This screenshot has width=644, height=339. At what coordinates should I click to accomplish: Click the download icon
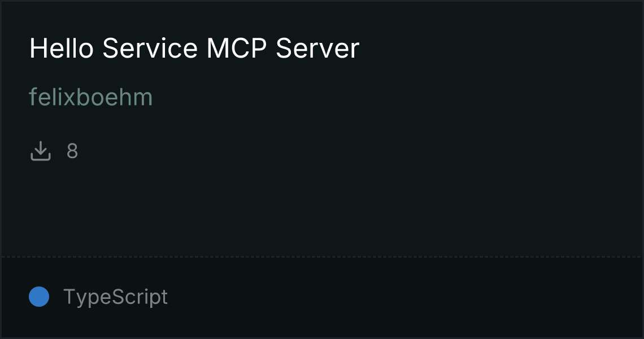tap(40, 151)
